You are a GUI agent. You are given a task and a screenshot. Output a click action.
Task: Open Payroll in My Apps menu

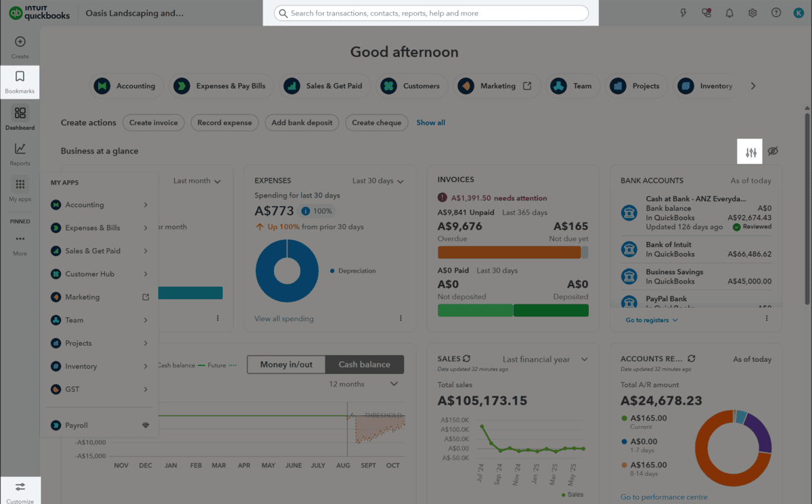(99, 426)
